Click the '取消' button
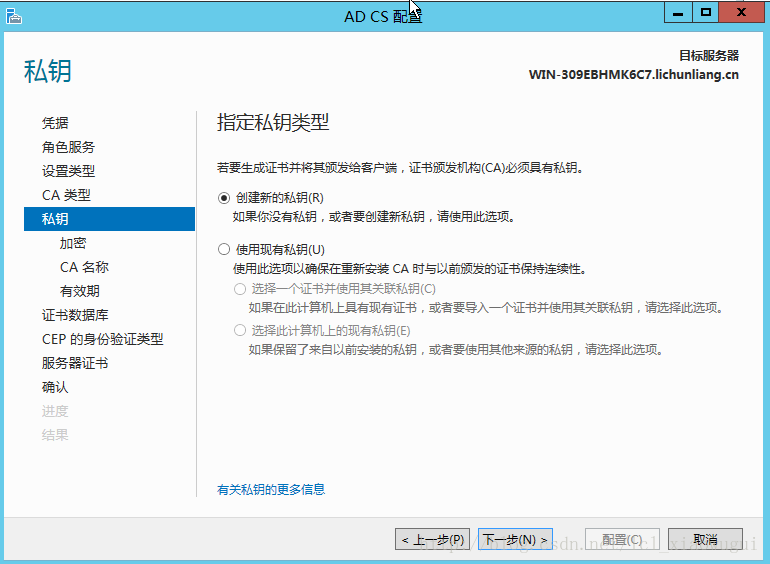Screen dimensions: 770x564 (705, 539)
